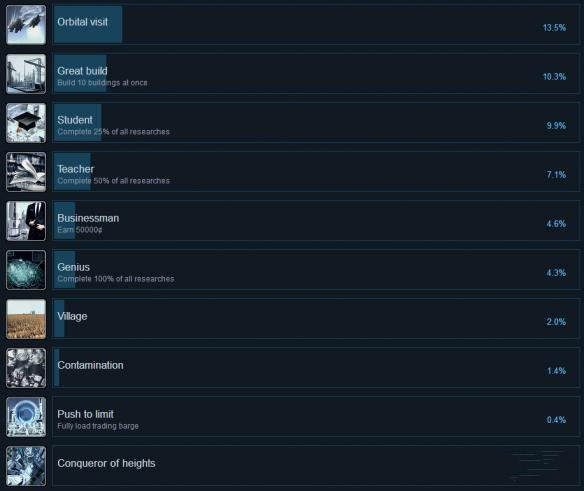The width and height of the screenshot is (584, 491).
Task: Select the Genius glowing brain icon
Action: pos(26,270)
